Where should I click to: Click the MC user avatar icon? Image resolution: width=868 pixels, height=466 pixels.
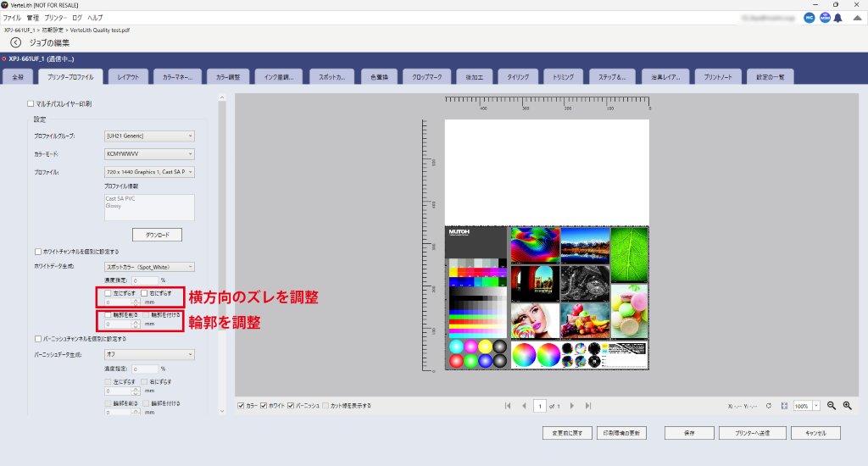pos(809,17)
